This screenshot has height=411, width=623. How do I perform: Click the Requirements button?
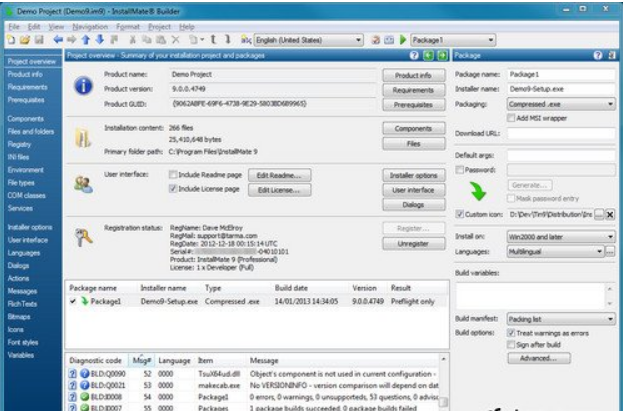(414, 90)
